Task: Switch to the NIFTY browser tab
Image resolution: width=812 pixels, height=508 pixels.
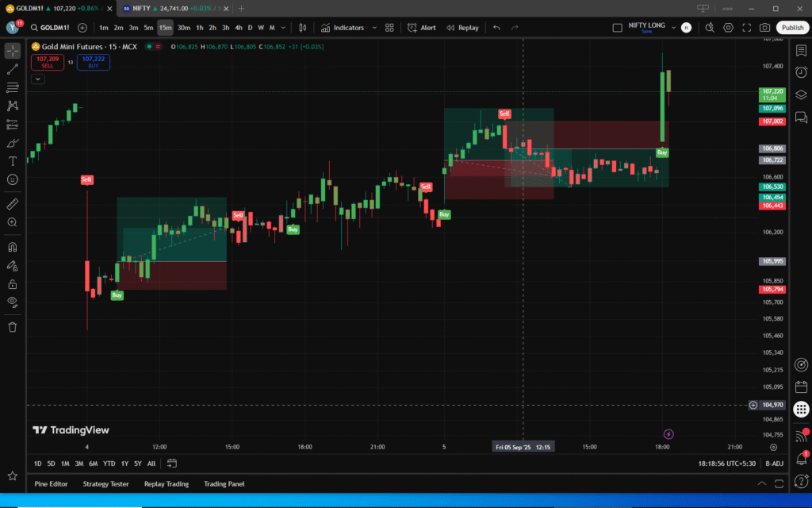Action: point(169,8)
